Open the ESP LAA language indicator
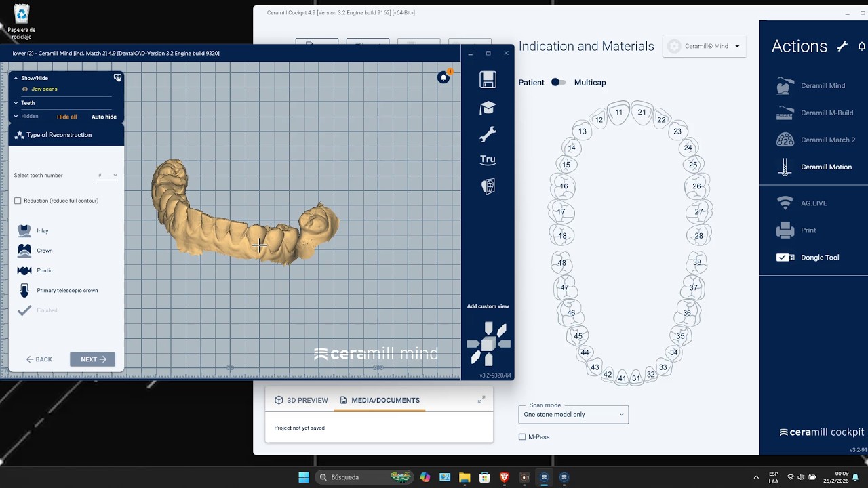The image size is (868, 488). (774, 477)
